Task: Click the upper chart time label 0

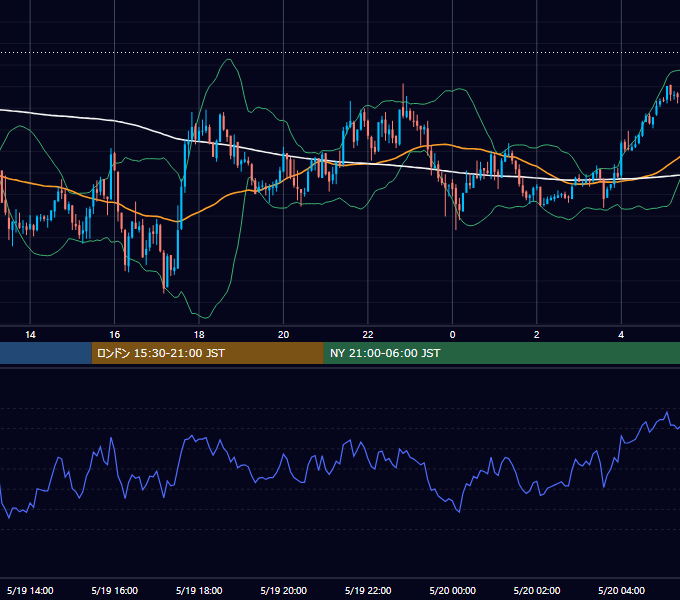Action: pyautogui.click(x=452, y=335)
